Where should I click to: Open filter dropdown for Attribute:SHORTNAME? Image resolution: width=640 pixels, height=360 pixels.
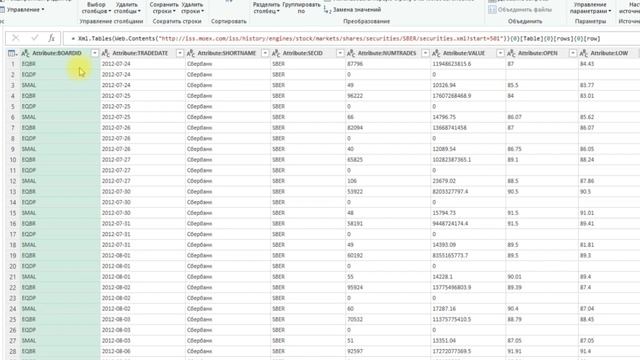pyautogui.click(x=265, y=53)
